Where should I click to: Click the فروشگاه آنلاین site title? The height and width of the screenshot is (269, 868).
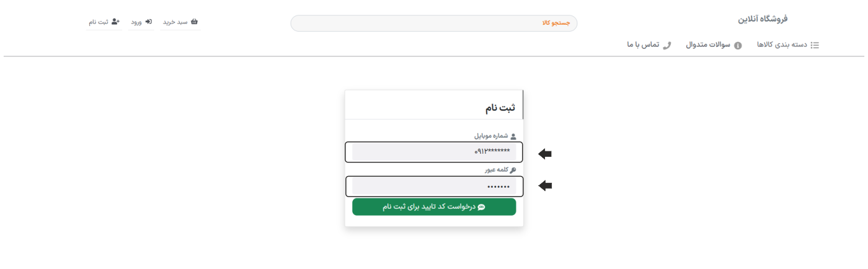pos(763,19)
